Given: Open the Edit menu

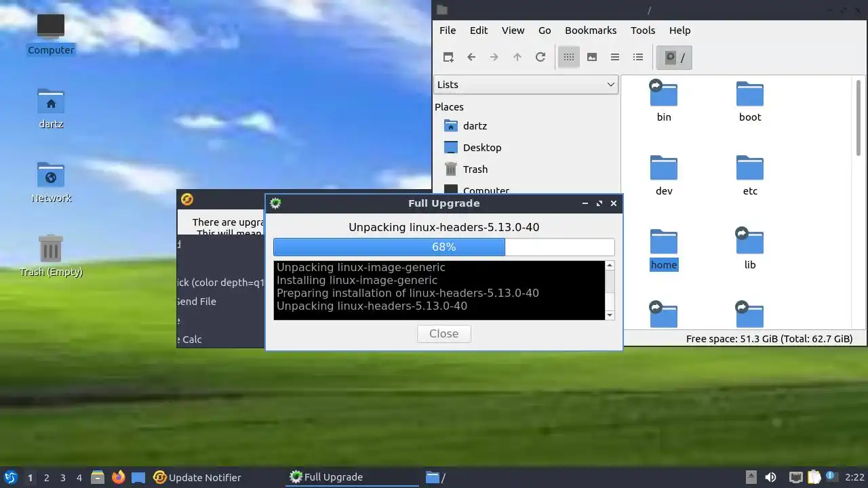Looking at the screenshot, I should pos(479,30).
